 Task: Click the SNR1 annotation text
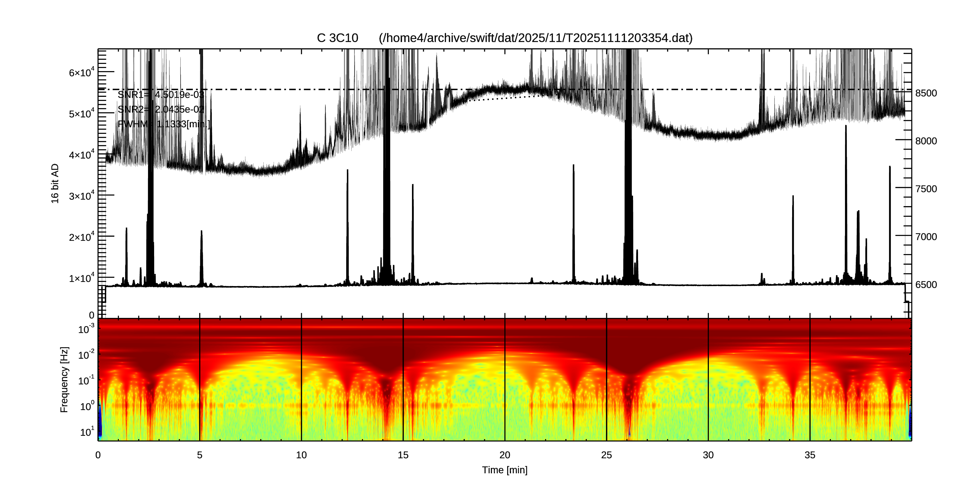coord(161,95)
